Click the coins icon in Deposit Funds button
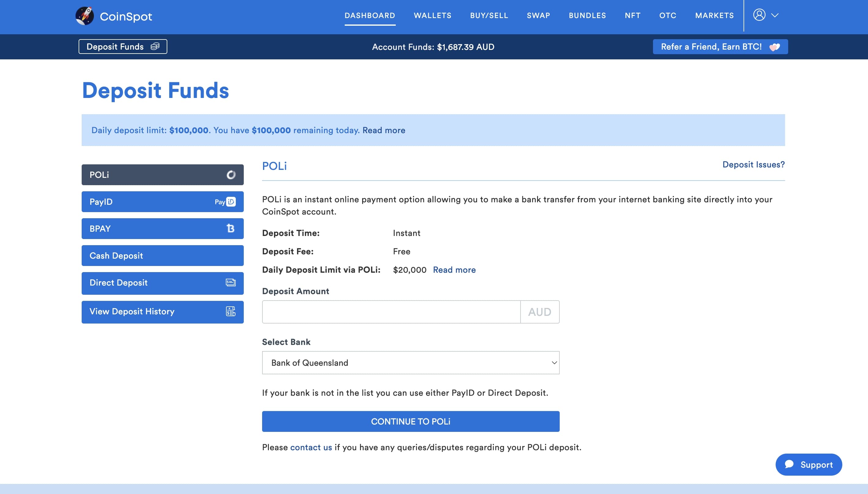 (155, 47)
